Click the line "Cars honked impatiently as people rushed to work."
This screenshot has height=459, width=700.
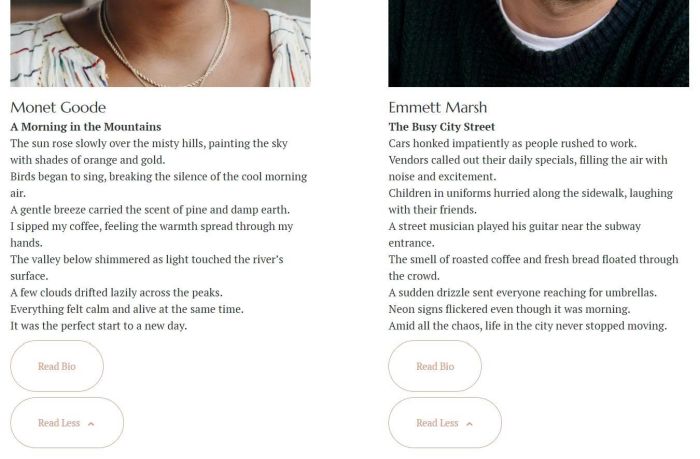pyautogui.click(x=512, y=143)
